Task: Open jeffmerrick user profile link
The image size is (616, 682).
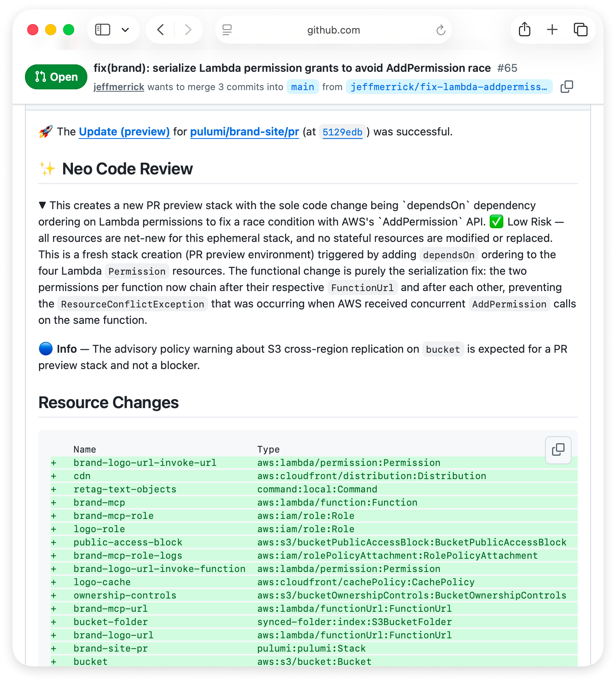Action: pos(119,87)
